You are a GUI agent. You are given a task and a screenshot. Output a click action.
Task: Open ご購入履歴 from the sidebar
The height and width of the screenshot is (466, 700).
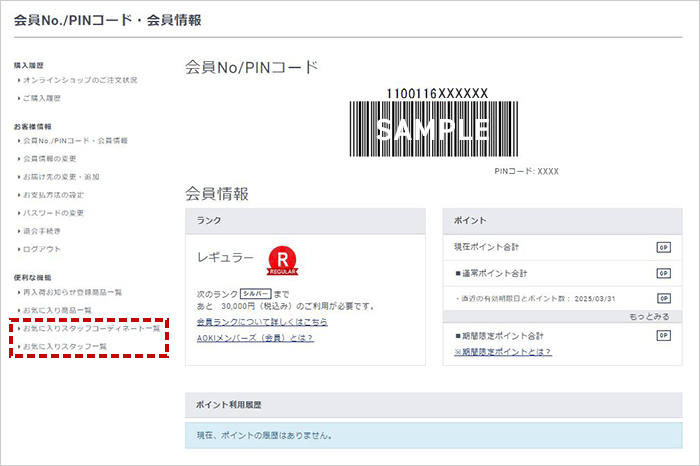(42, 98)
